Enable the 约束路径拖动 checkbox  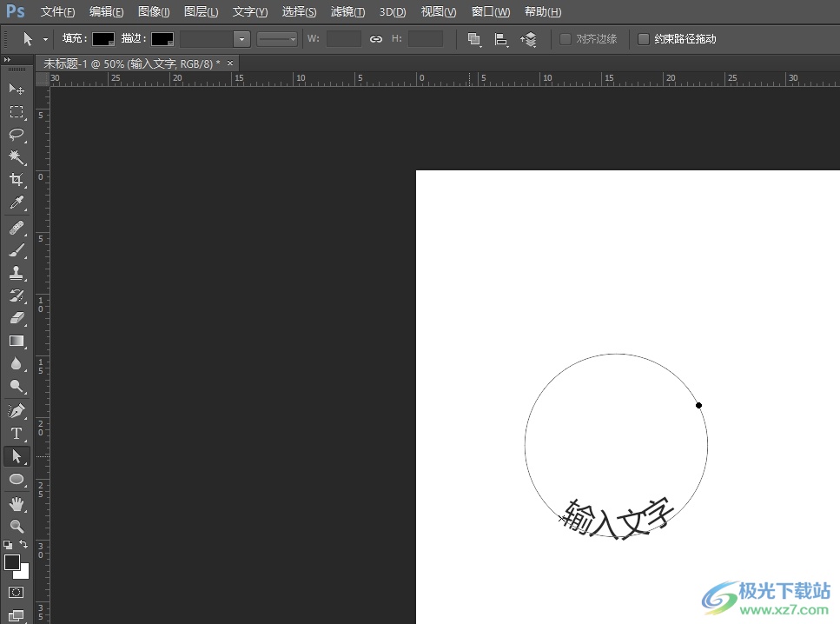pyautogui.click(x=644, y=39)
